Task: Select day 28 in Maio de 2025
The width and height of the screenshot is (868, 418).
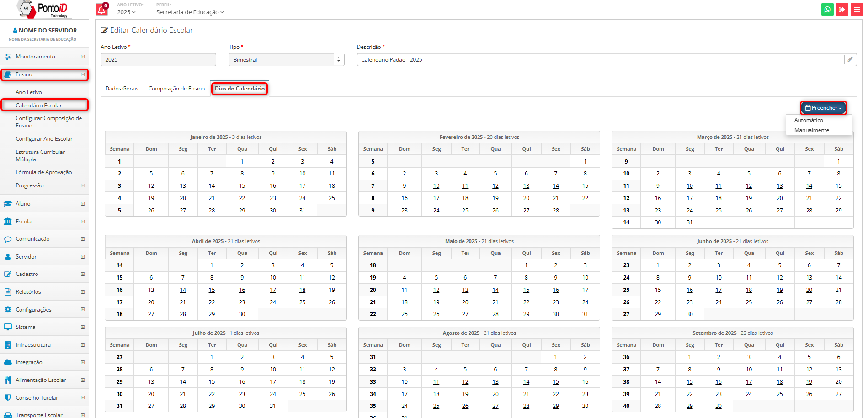Action: [x=495, y=314]
